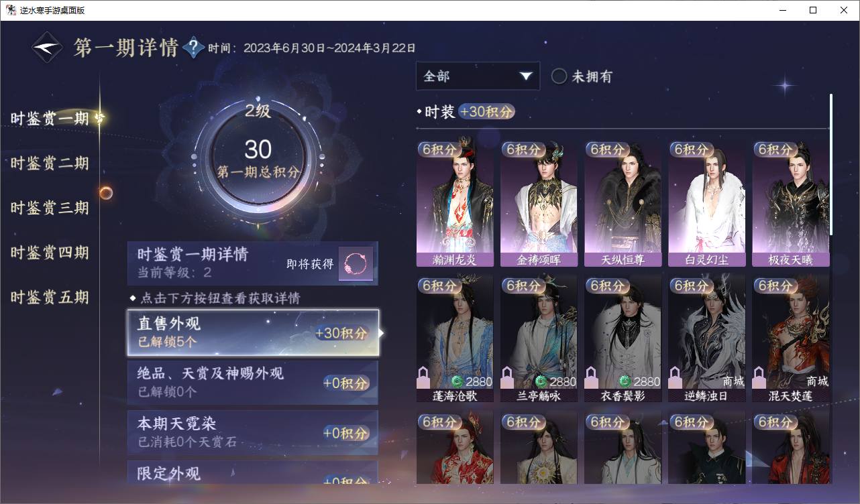Open the 全部 category dropdown

[x=478, y=76]
